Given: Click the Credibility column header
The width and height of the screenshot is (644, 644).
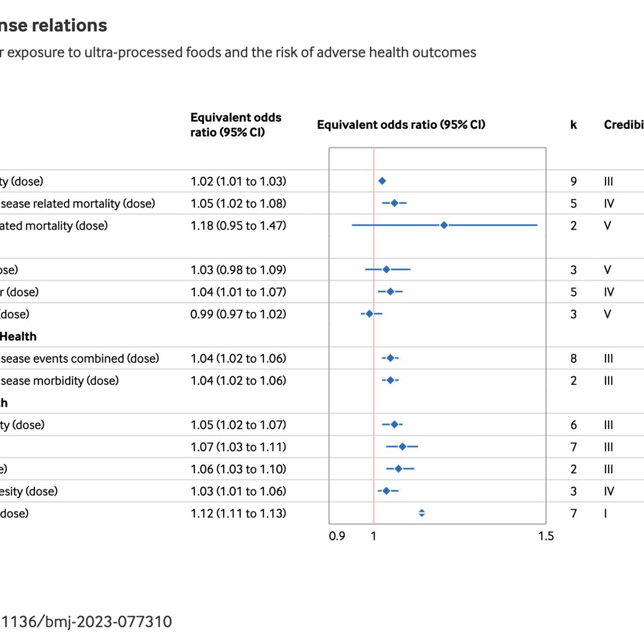Looking at the screenshot, I should click(624, 125).
